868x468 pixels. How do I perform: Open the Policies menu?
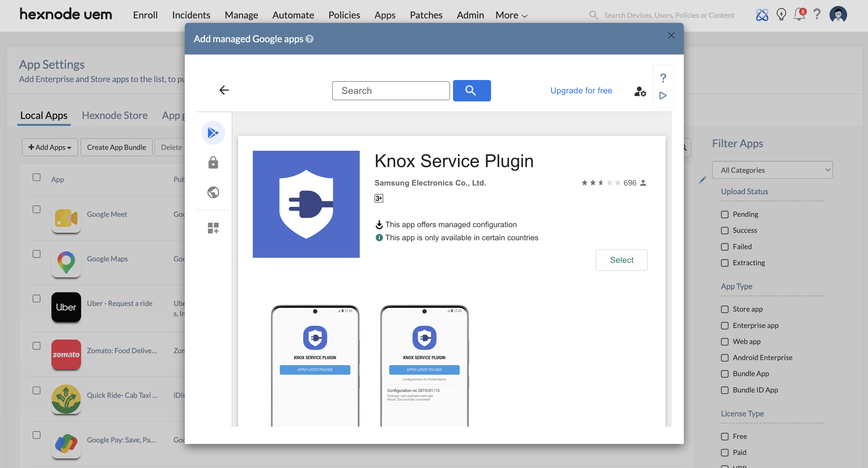pos(344,15)
